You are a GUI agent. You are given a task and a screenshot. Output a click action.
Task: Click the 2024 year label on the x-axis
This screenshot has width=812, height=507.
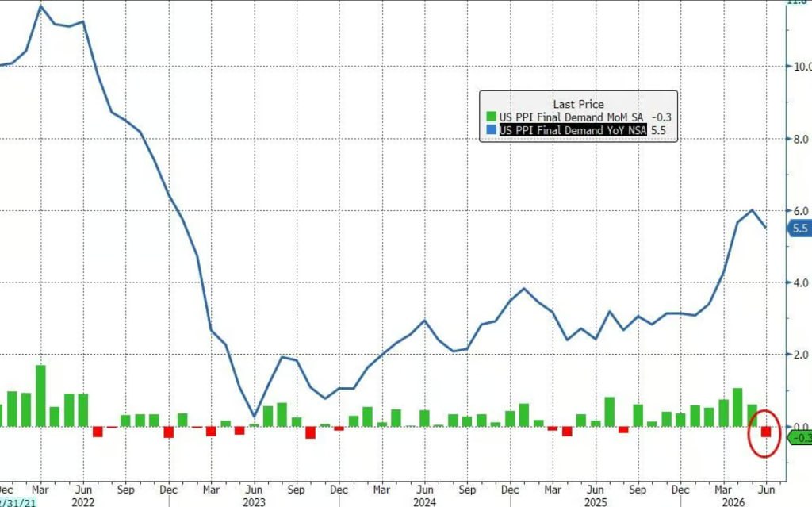(425, 501)
